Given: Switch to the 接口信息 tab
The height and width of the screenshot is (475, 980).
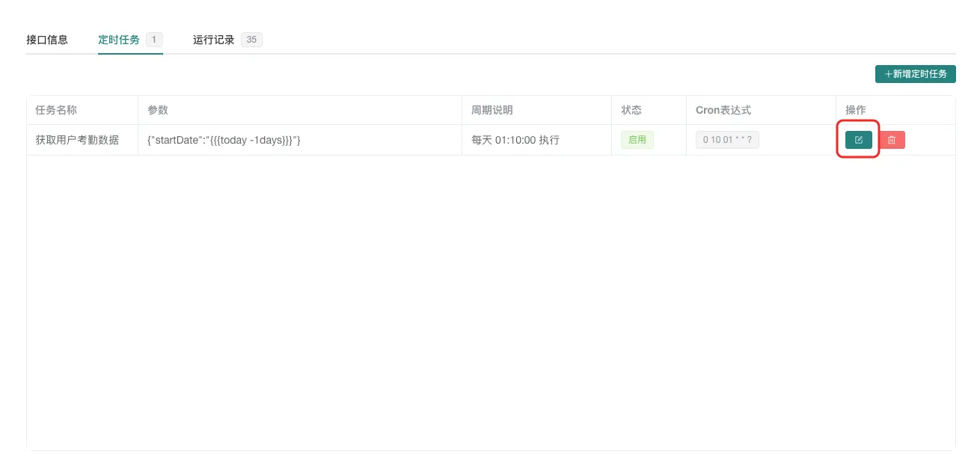Looking at the screenshot, I should click(x=47, y=40).
